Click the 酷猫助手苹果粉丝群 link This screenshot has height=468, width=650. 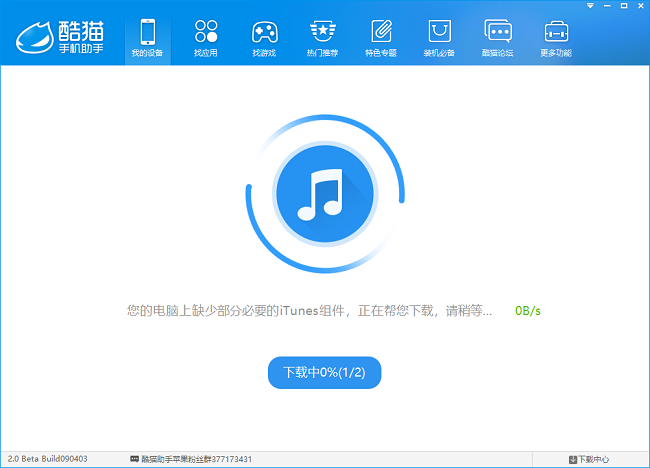(190, 459)
